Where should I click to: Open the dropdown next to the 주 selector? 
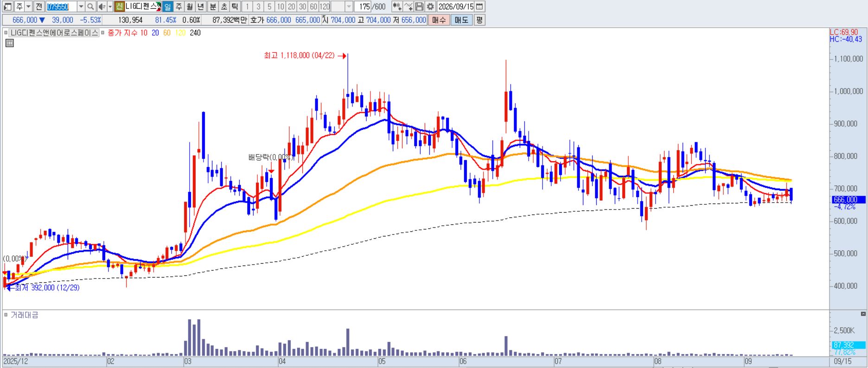click(29, 6)
